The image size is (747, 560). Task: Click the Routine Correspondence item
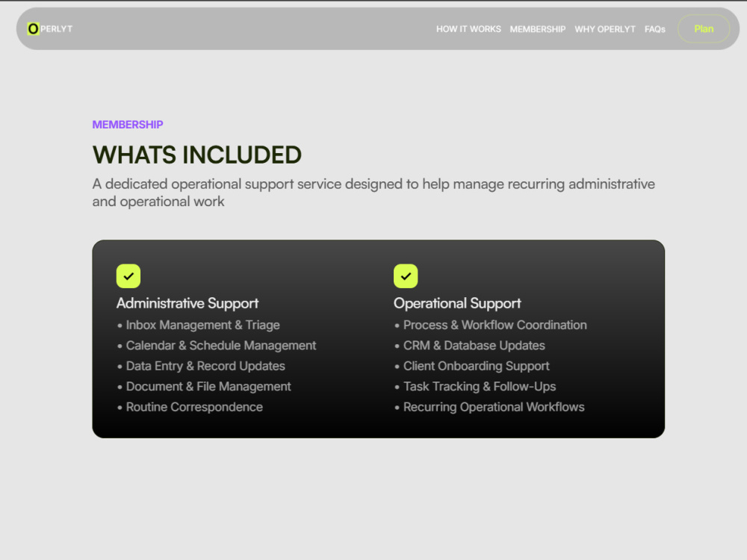(x=190, y=407)
